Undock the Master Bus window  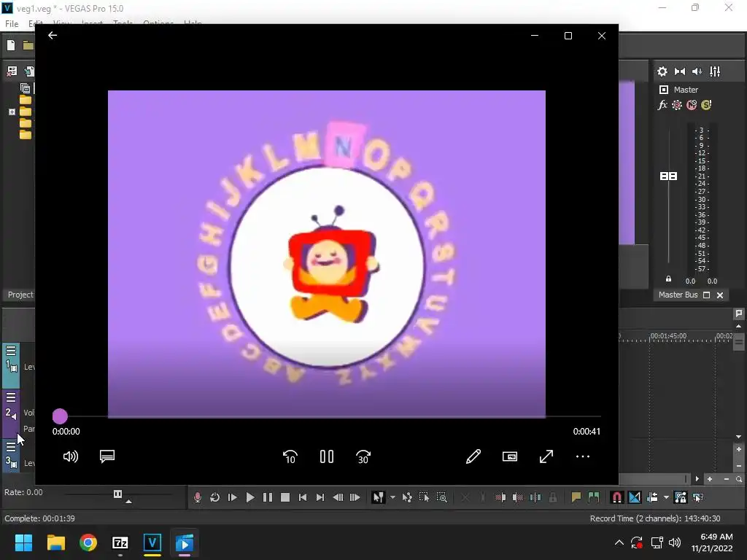[706, 295]
